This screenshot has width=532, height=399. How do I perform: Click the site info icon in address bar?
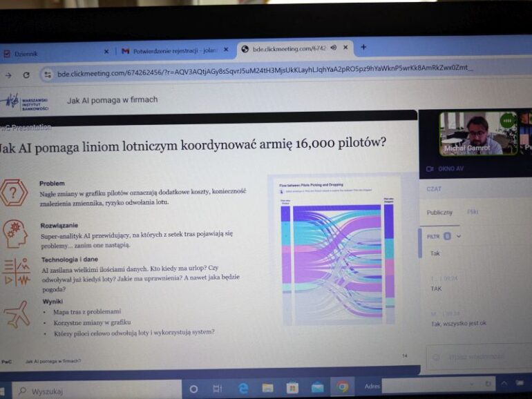click(48, 74)
